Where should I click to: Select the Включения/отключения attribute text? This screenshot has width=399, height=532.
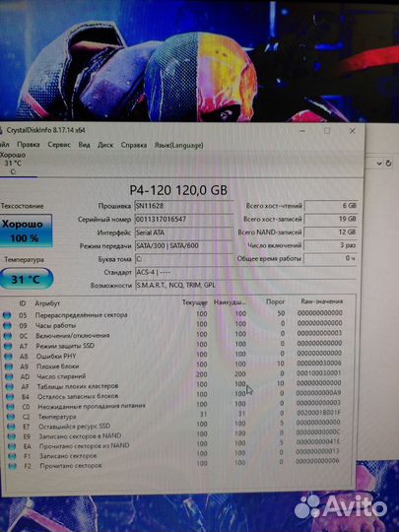(x=73, y=336)
